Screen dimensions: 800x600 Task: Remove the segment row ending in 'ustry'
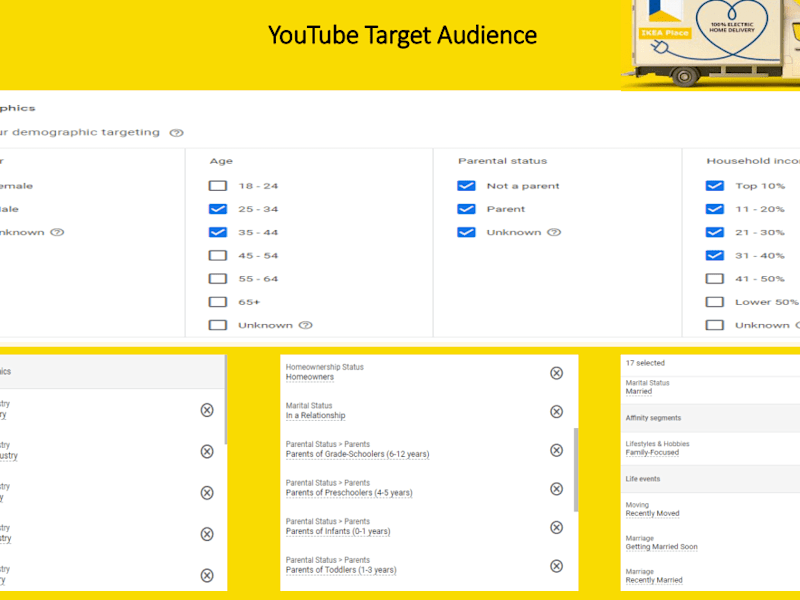[207, 452]
